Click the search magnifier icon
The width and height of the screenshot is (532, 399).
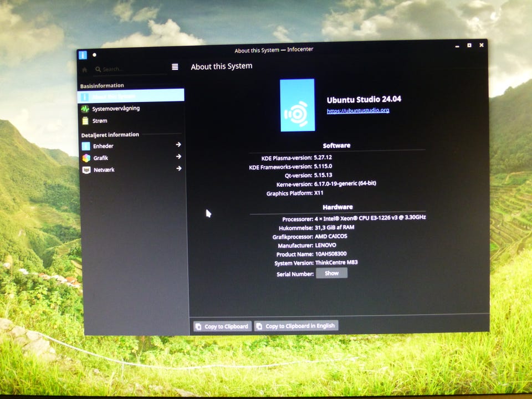tap(98, 69)
